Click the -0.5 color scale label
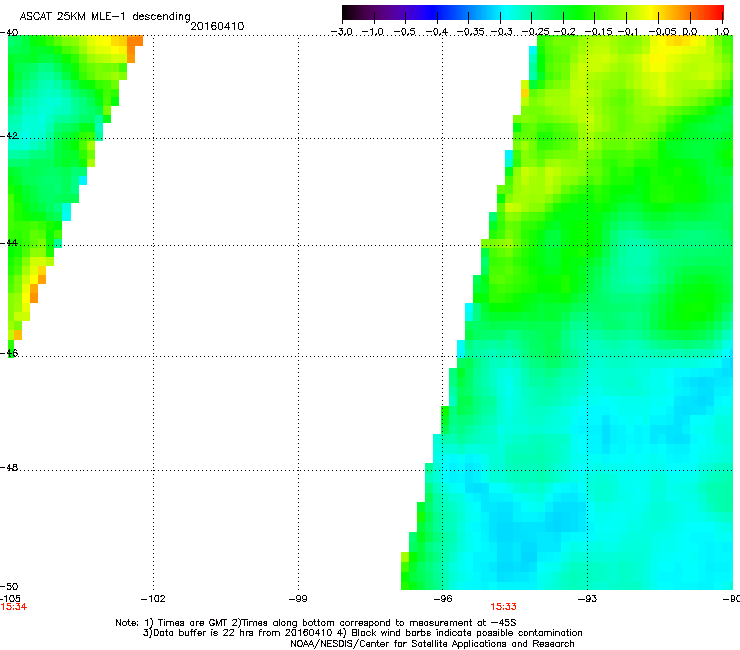This screenshot has width=740, height=650. pos(405,32)
